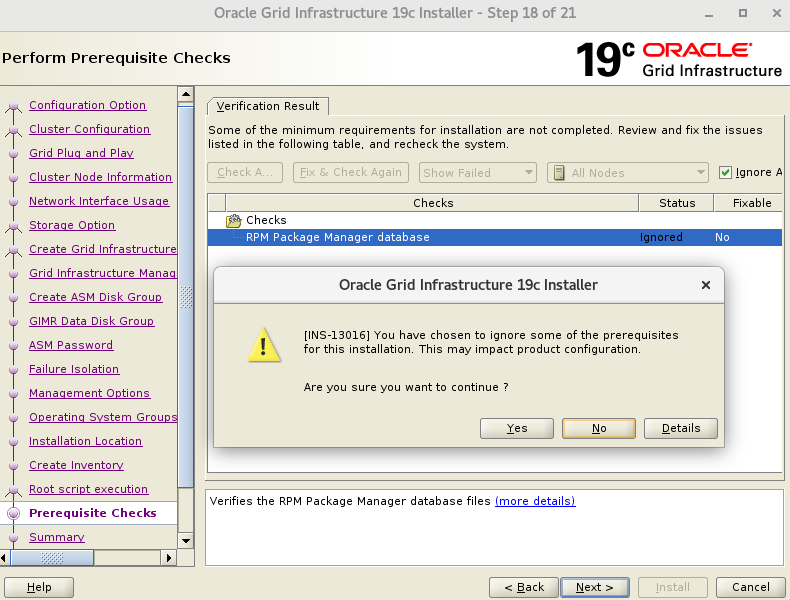The image size is (790, 600).
Task: Click the No value in Fixable column
Action: click(x=722, y=237)
